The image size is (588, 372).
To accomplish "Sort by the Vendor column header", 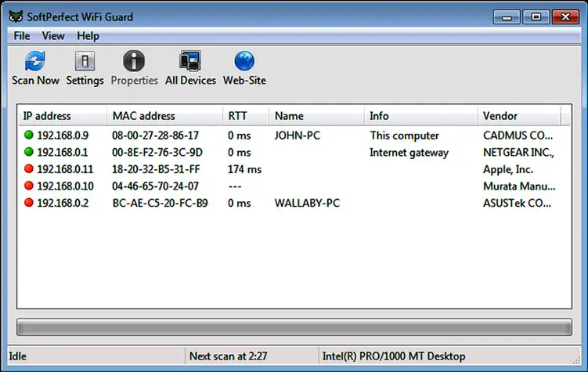I will coord(519,116).
